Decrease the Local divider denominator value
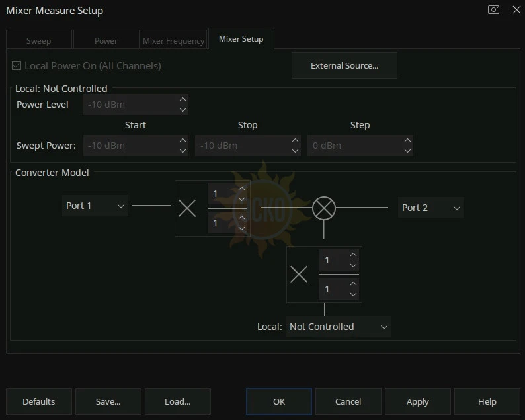This screenshot has height=420, width=525. pos(353,294)
